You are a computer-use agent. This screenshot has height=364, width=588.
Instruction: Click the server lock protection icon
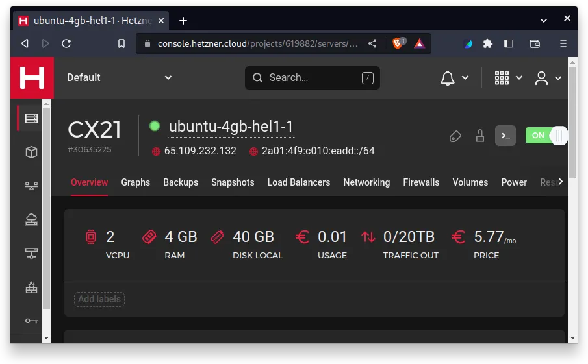[480, 136]
